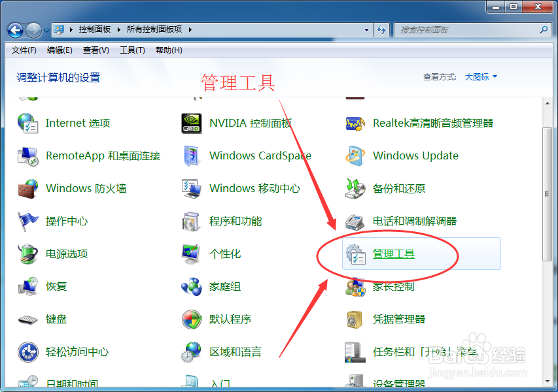
Task: Click the scrollbar up arrow
Action: [548, 103]
